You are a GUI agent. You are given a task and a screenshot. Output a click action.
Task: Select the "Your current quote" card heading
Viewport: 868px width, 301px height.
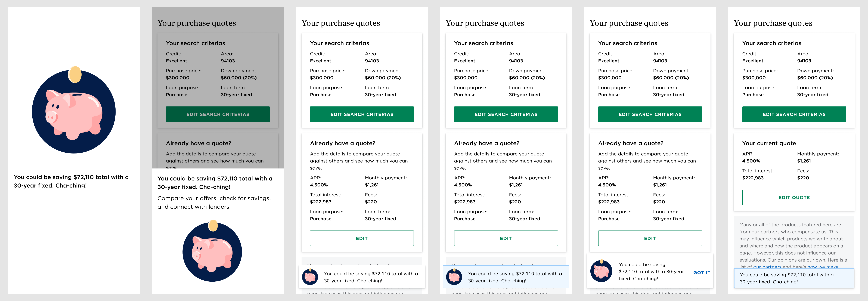769,143
